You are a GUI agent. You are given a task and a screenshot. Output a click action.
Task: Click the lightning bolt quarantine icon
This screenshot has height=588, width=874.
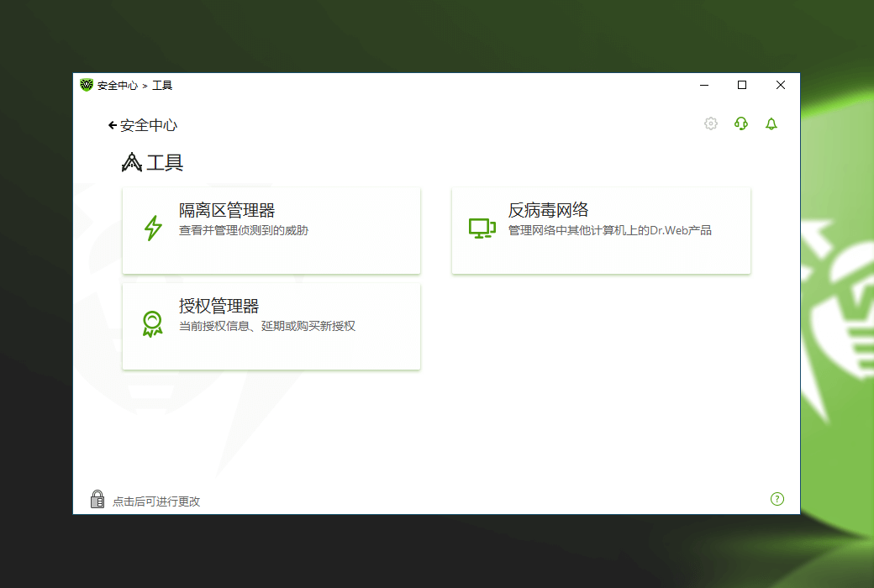pyautogui.click(x=152, y=228)
